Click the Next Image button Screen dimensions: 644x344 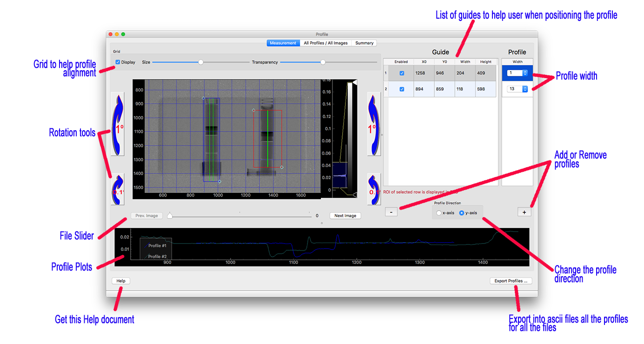345,216
